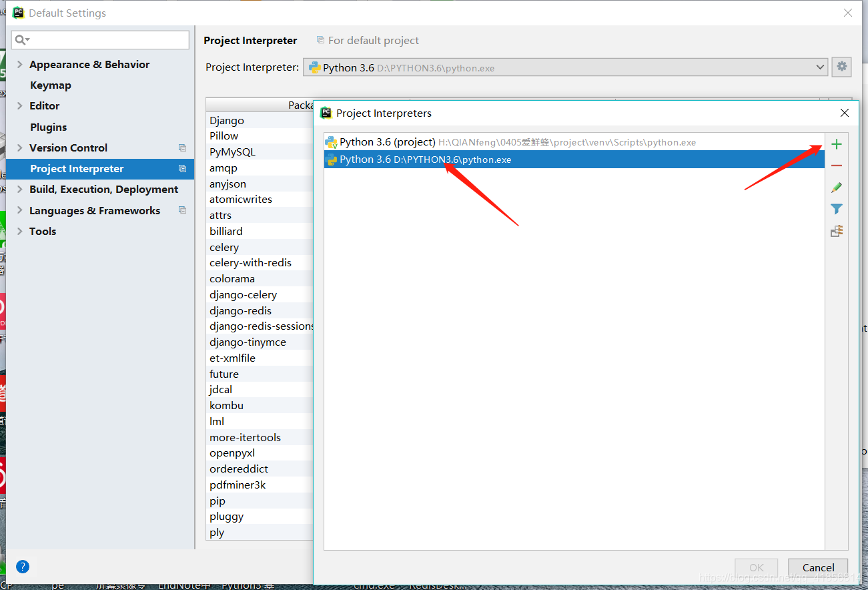Select the django-celery package row
This screenshot has width=868, height=590.
[260, 294]
